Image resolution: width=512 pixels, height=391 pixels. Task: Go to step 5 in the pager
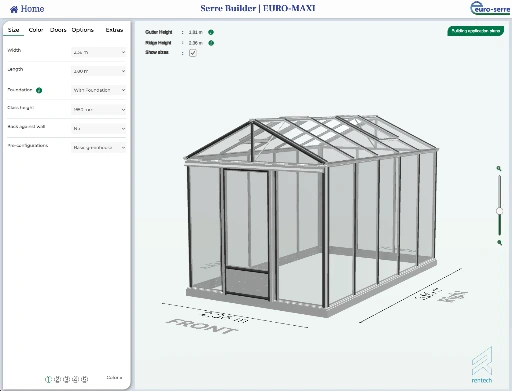click(x=84, y=379)
